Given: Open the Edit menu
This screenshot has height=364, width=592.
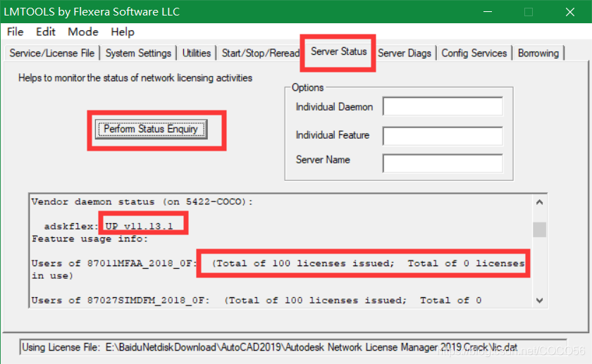Looking at the screenshot, I should tap(46, 32).
